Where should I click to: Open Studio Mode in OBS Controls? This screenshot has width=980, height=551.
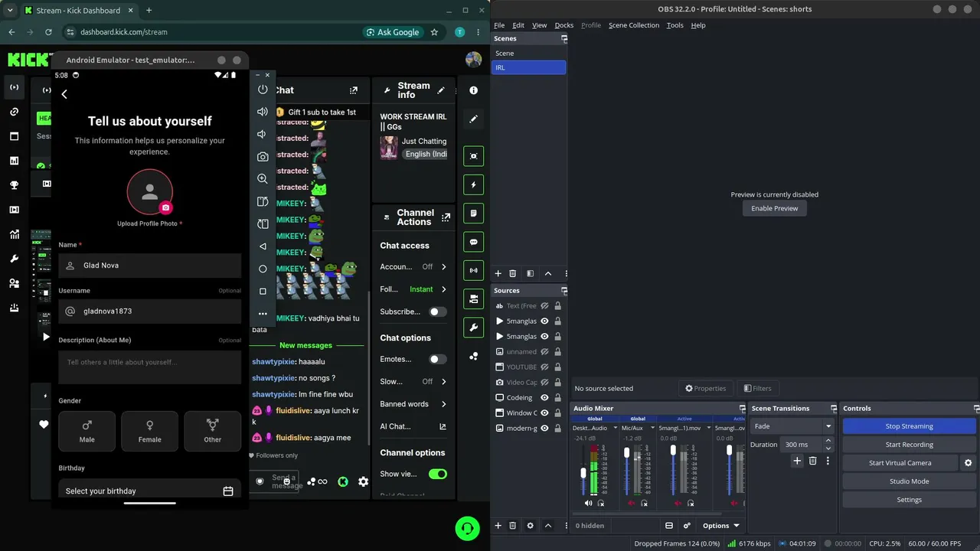coord(909,481)
